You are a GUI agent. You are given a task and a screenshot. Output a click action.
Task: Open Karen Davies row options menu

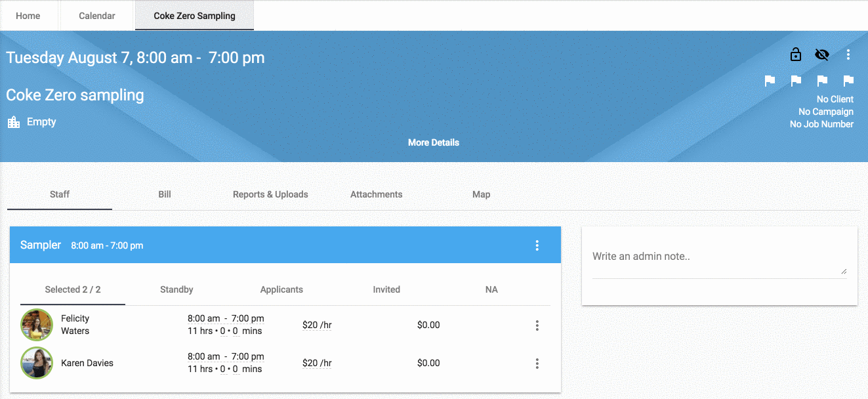[x=537, y=363]
